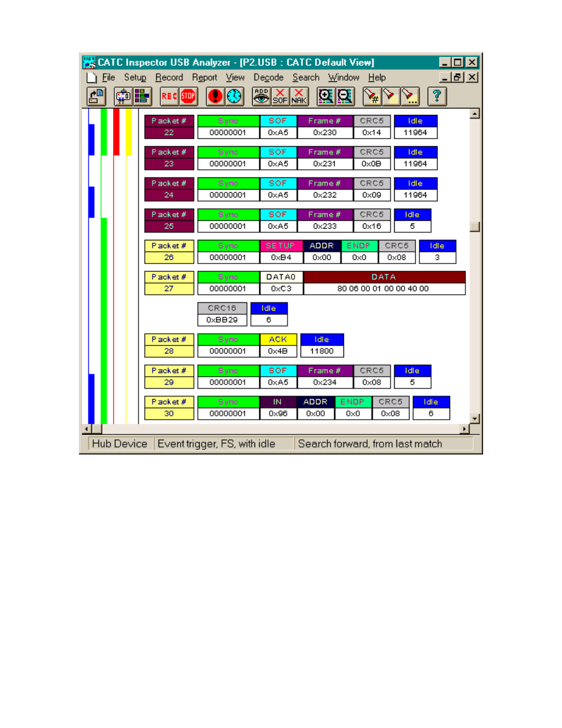Click ADDR 0x00 field in packet 26
Viewport: 562px width, 728px height.
(x=322, y=252)
